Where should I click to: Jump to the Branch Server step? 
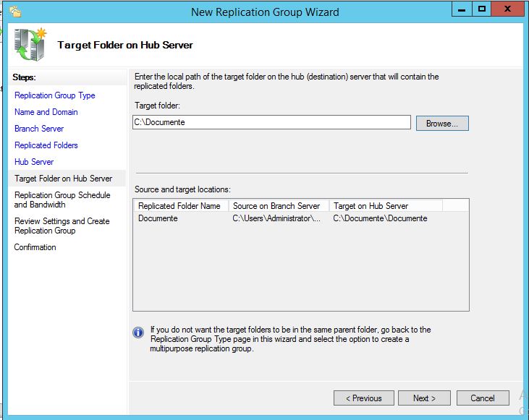tap(39, 129)
